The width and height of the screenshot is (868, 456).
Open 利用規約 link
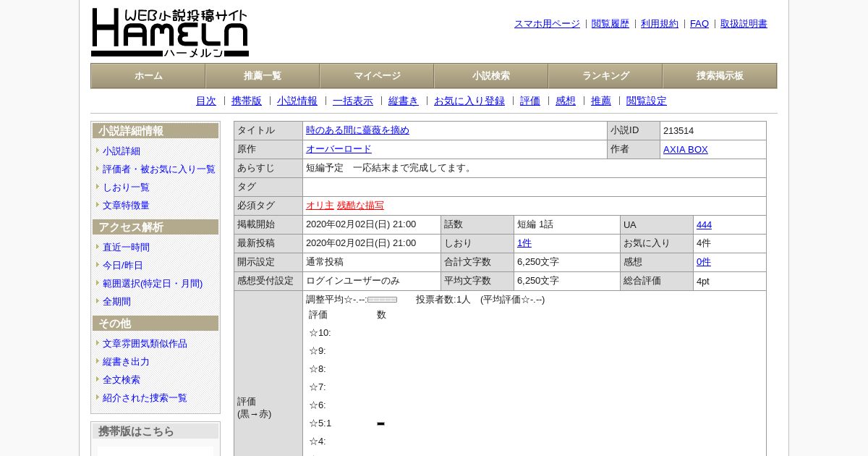coord(660,24)
